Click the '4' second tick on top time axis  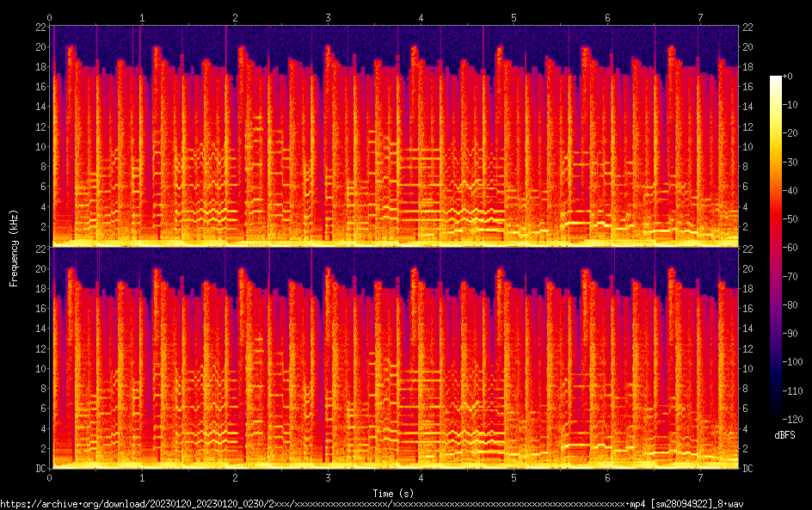(x=421, y=17)
